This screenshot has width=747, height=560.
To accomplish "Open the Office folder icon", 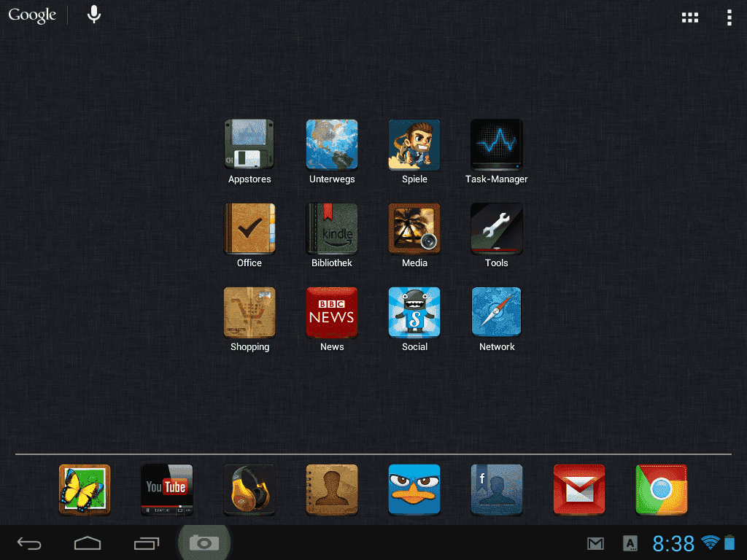I will pyautogui.click(x=249, y=228).
